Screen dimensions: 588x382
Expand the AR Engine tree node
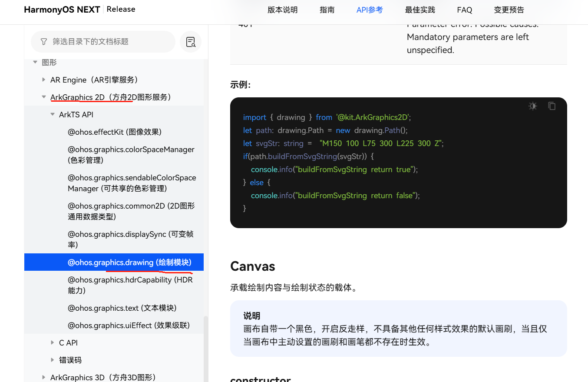click(44, 80)
